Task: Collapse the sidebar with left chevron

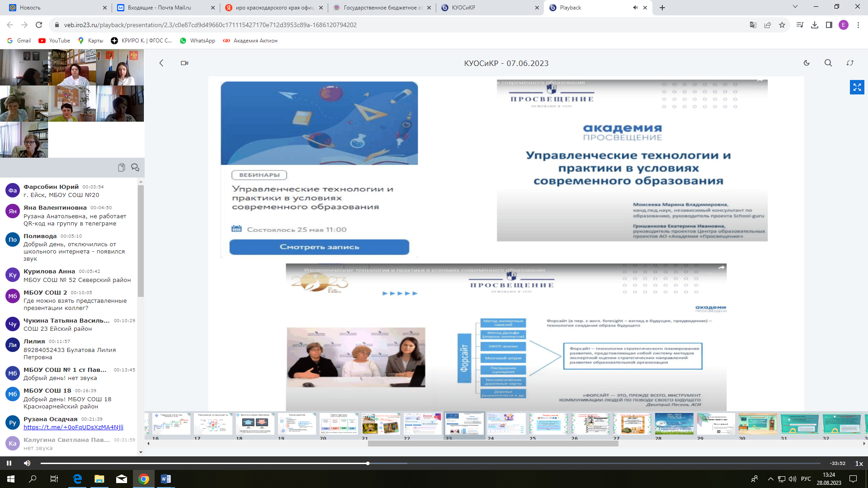Action: pyautogui.click(x=161, y=63)
